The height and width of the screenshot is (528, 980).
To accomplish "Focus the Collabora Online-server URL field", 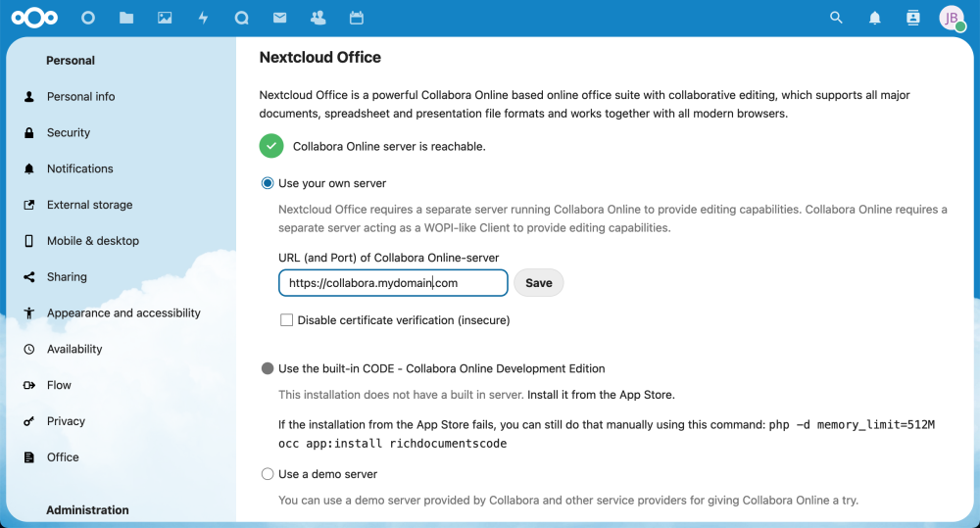I will pos(393,283).
